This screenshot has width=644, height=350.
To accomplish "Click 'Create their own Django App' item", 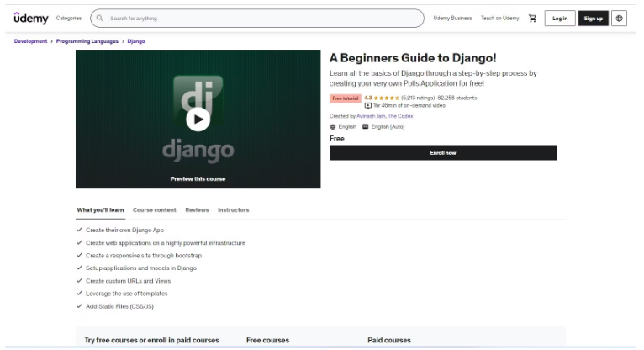I will click(124, 230).
